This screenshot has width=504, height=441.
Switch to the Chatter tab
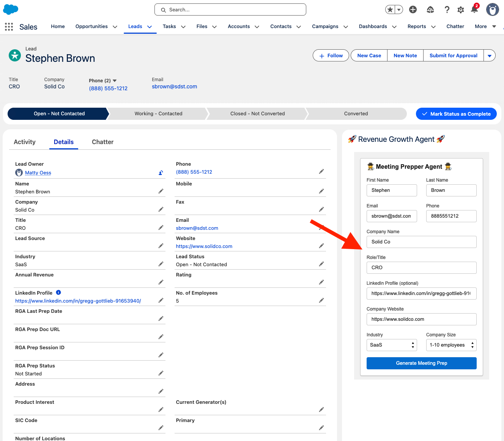[102, 142]
